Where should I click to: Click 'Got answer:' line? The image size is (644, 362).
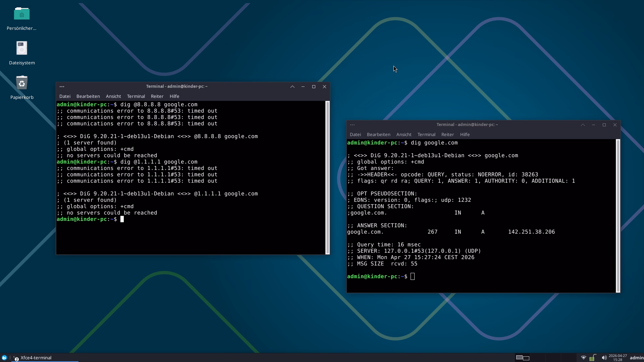(371, 168)
